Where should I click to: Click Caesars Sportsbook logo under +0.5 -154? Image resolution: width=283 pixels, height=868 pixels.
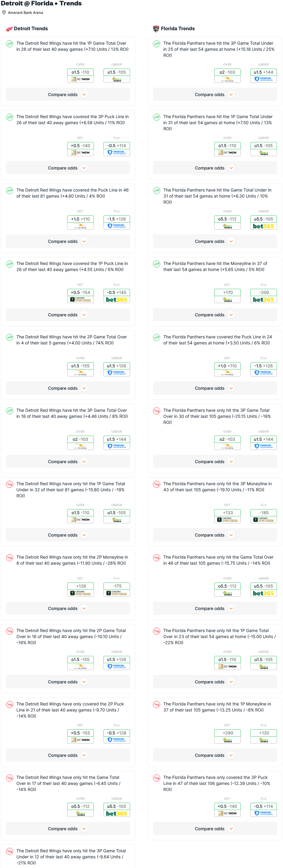pos(81,299)
